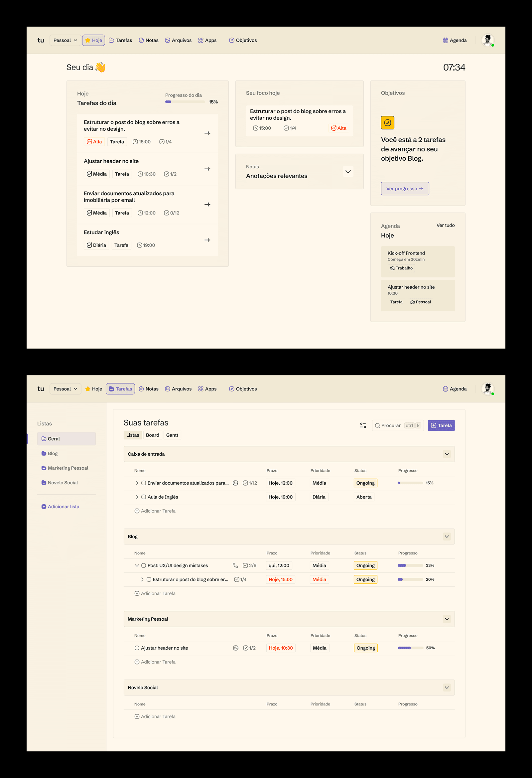Click the Ver progresso button
Viewport: 532px width, 778px height.
click(x=405, y=189)
